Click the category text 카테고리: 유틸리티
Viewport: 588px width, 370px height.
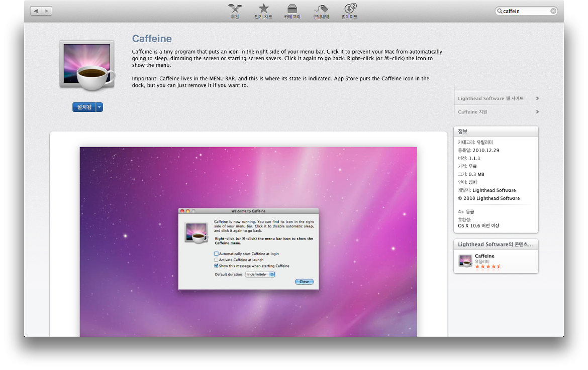tap(475, 142)
